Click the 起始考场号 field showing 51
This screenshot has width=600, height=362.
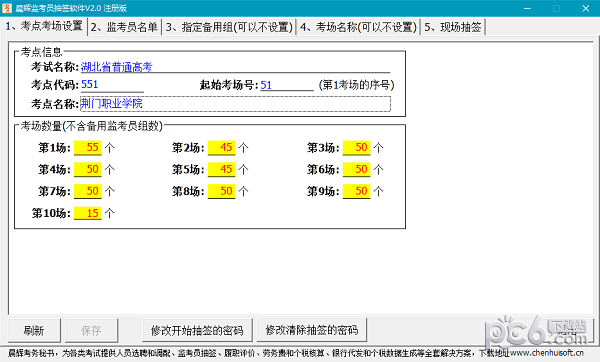point(287,85)
